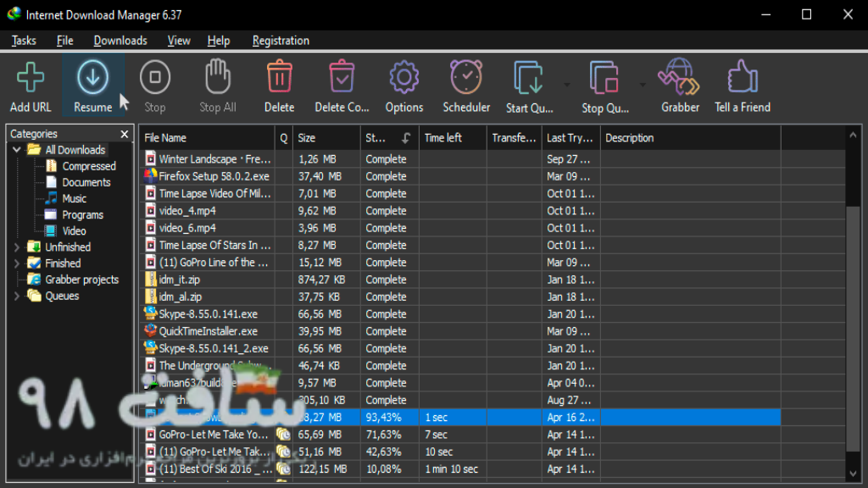Open the File menu
This screenshot has height=488, width=868.
[64, 41]
